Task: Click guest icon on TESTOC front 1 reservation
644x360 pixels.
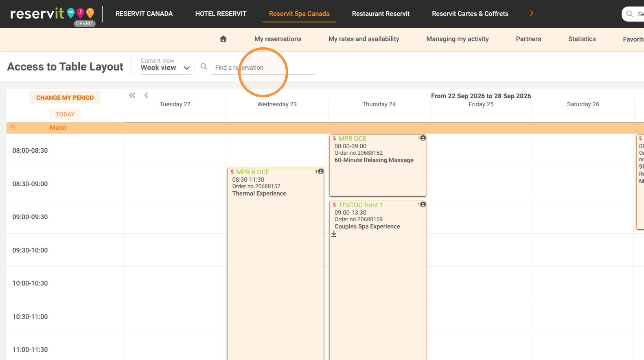Action: tap(423, 204)
